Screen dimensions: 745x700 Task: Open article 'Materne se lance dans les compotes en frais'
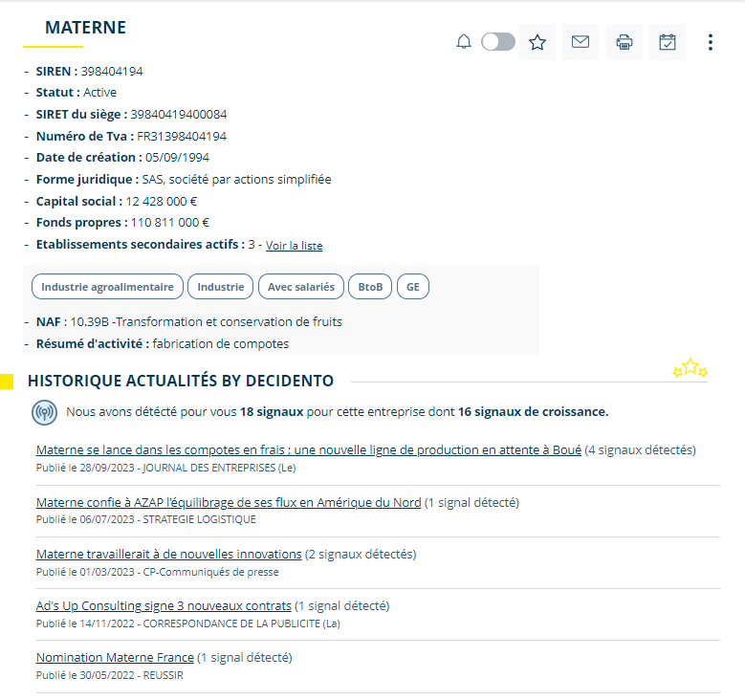(309, 450)
